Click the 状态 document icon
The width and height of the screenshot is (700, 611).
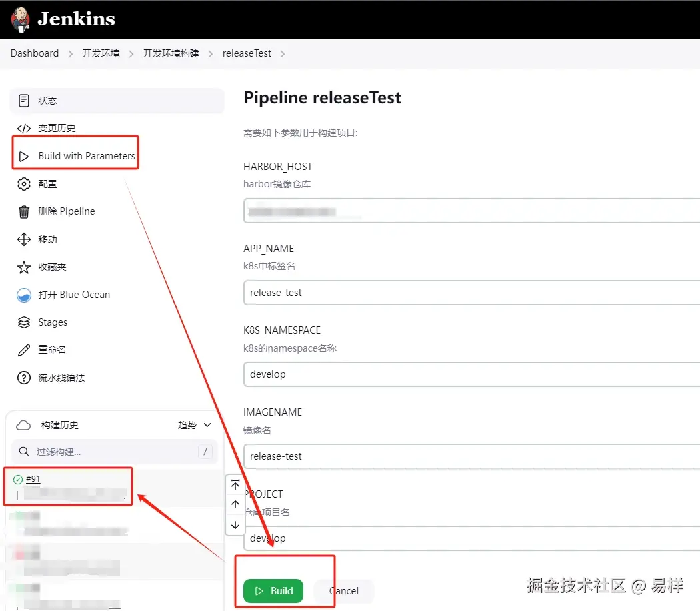(23, 101)
